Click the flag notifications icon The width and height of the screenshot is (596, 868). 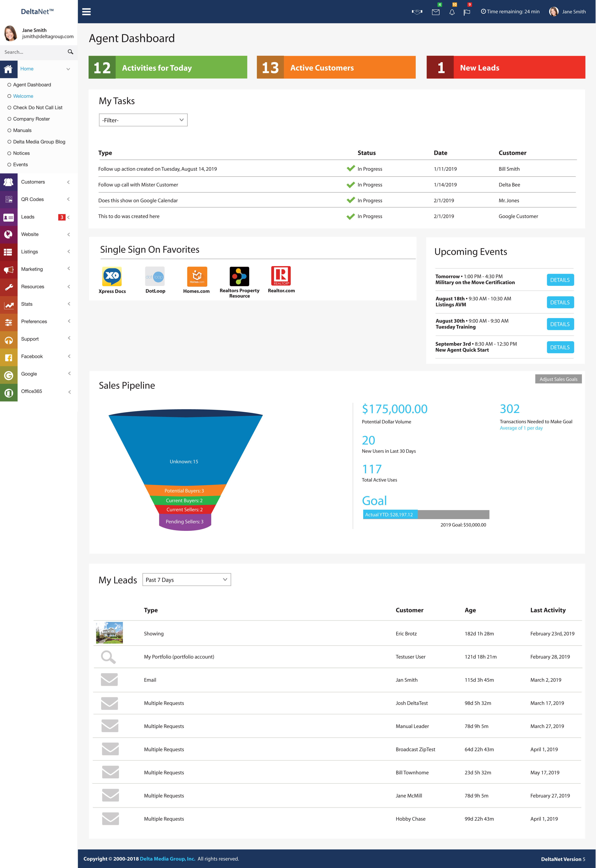[467, 12]
